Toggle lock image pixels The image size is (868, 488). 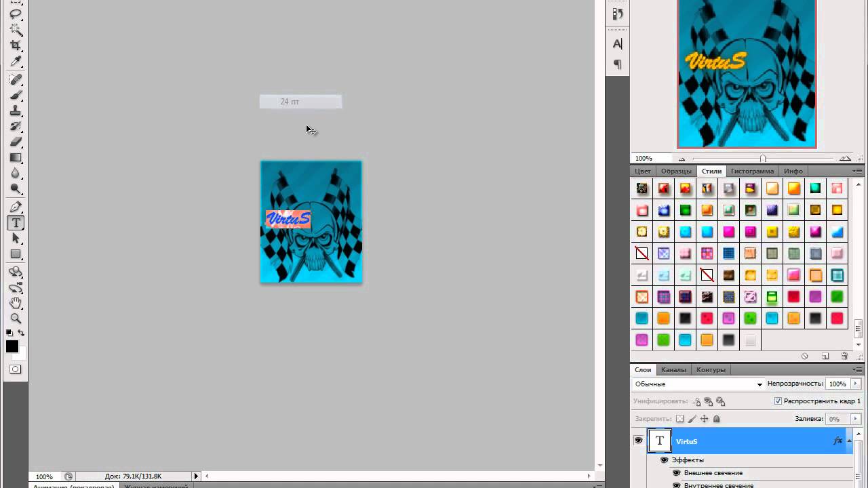[x=692, y=419]
